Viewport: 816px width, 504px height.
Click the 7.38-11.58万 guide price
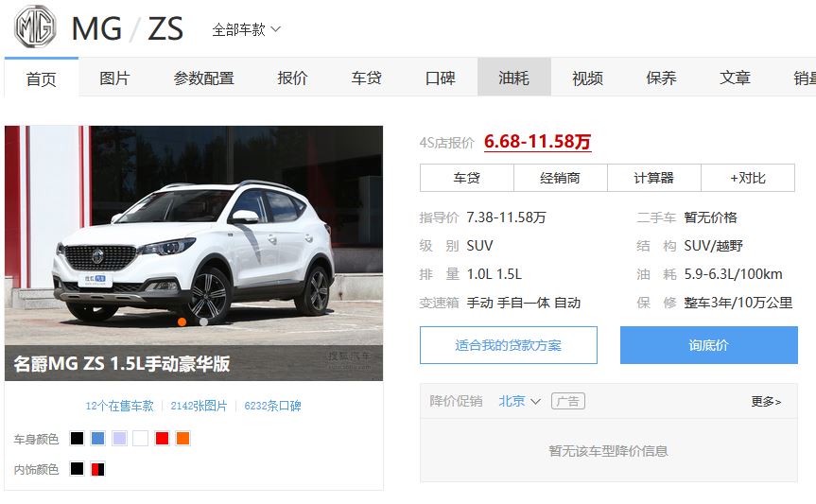tap(507, 217)
